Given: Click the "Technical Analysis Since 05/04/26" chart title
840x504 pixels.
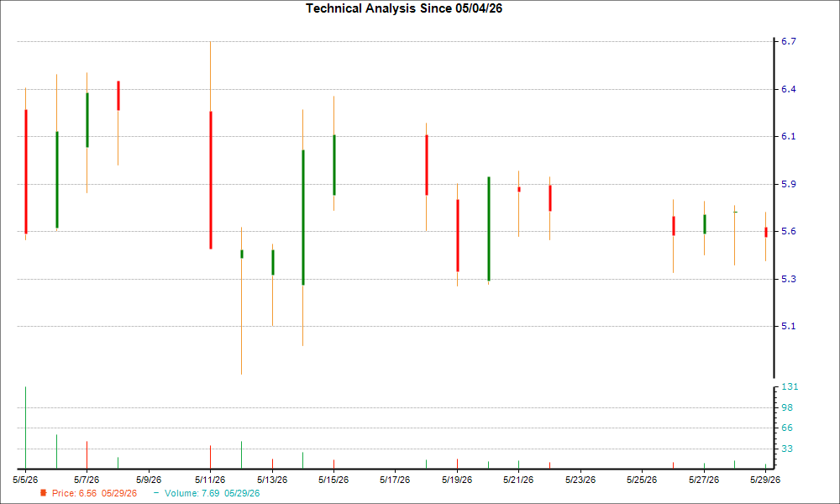Looking at the screenshot, I should 404,8.
